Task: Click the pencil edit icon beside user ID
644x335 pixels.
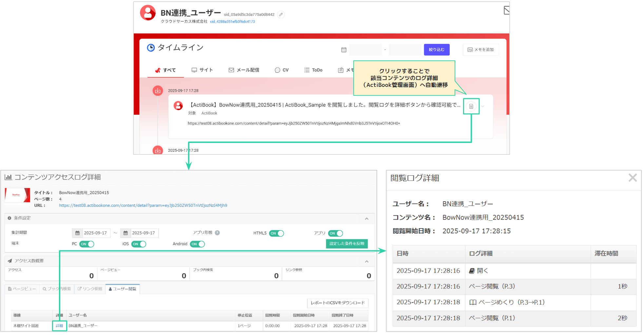Action: tap(281, 14)
